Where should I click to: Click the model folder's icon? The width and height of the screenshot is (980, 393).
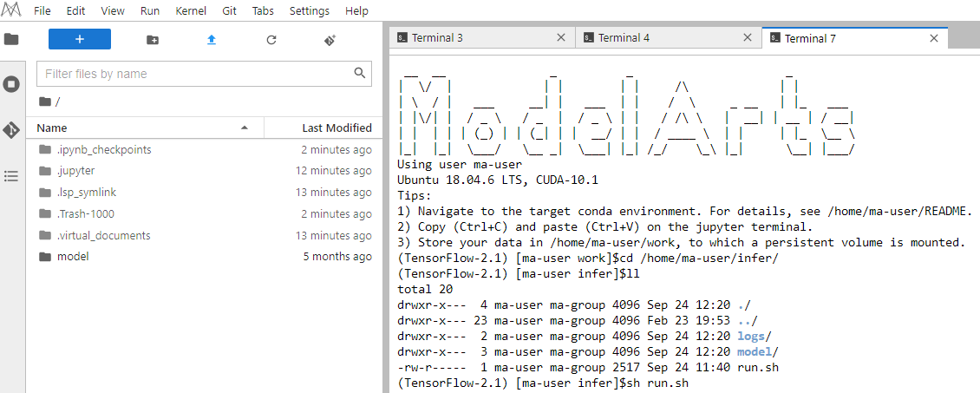pyautogui.click(x=44, y=256)
